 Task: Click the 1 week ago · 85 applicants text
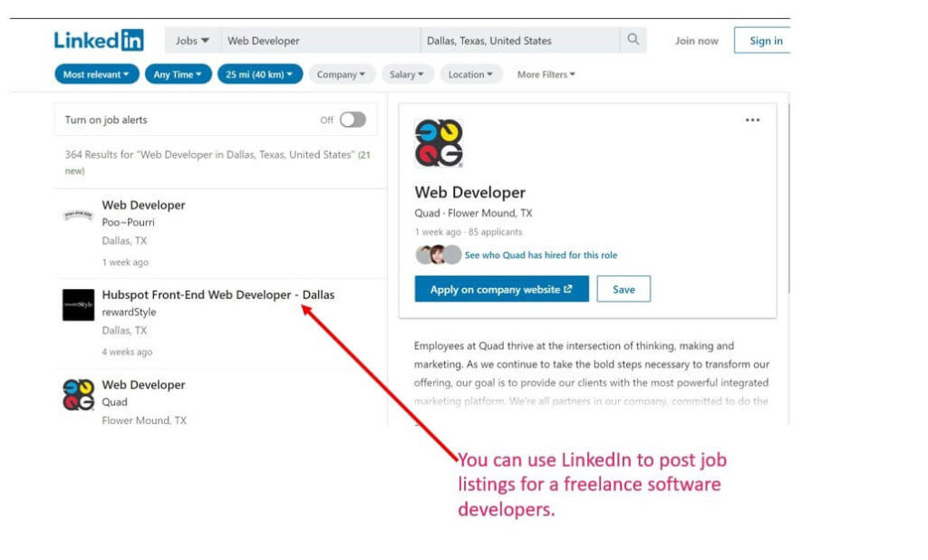[469, 232]
